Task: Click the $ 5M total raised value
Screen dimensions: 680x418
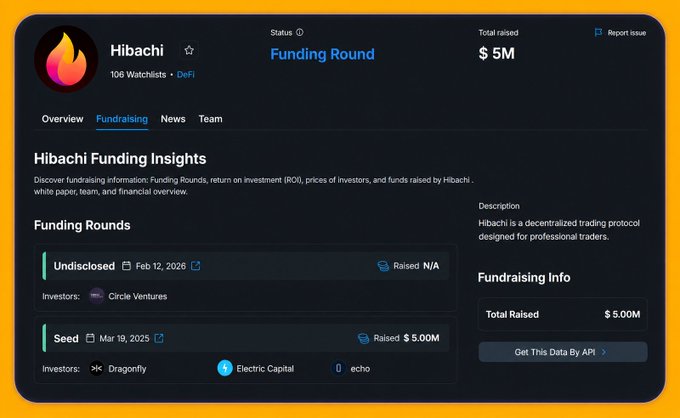Action: [x=497, y=54]
